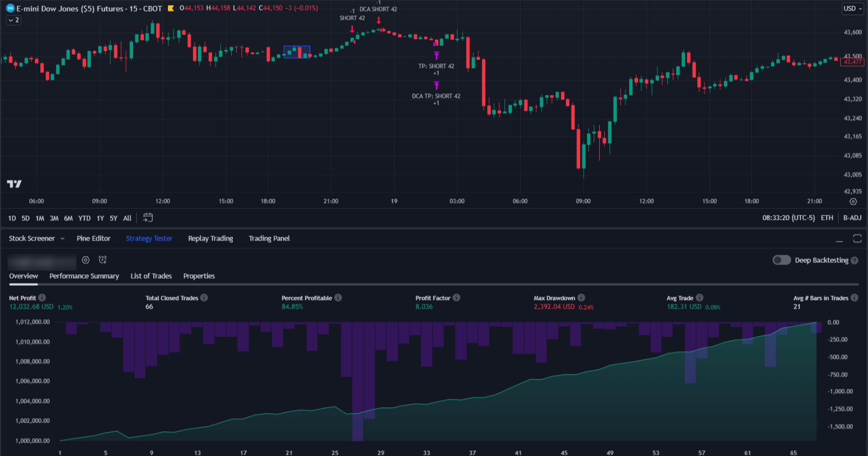Set range to 1Y
Image resolution: width=868 pixels, height=456 pixels.
click(x=100, y=218)
